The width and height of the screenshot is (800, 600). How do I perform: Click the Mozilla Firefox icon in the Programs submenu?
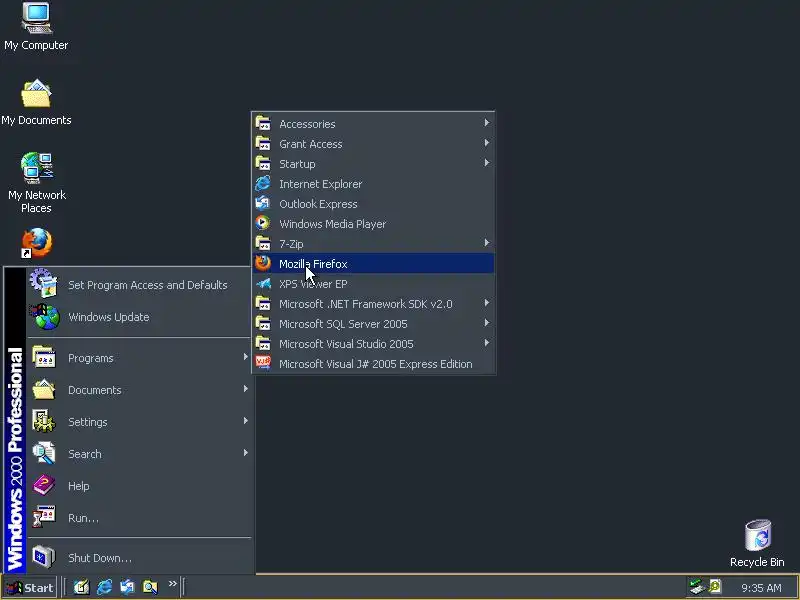point(263,263)
